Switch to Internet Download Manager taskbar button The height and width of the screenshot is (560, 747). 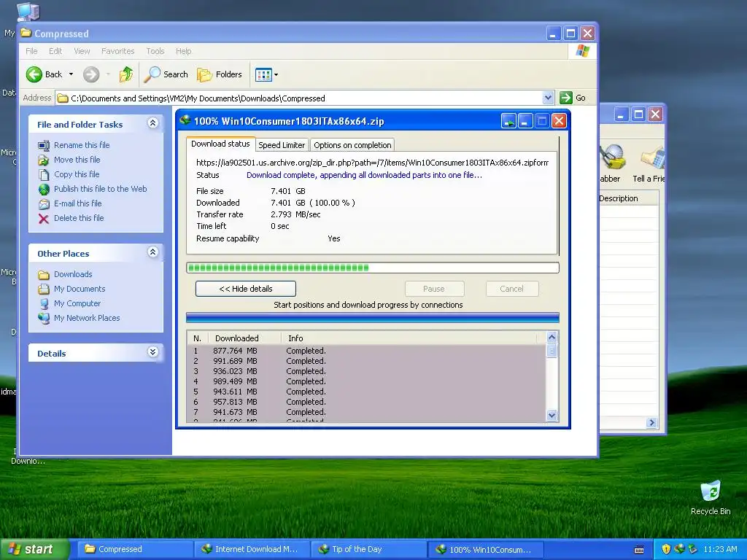pos(252,549)
